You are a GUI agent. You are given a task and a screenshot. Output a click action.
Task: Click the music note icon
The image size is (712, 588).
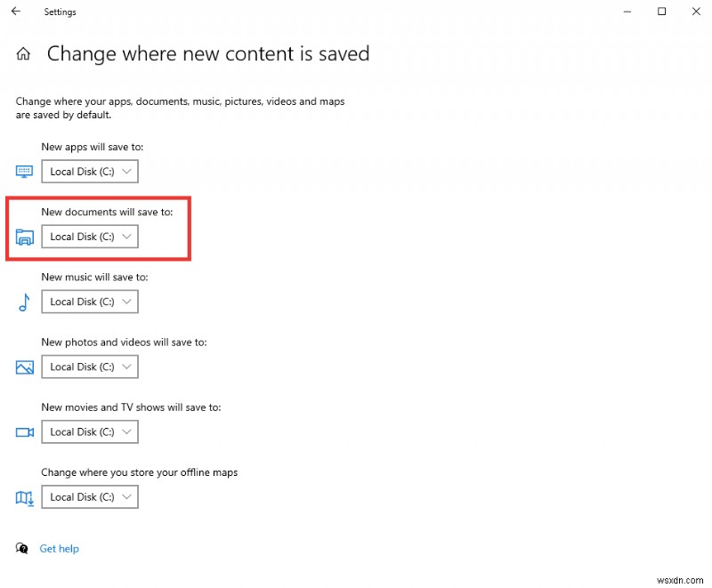[24, 302]
